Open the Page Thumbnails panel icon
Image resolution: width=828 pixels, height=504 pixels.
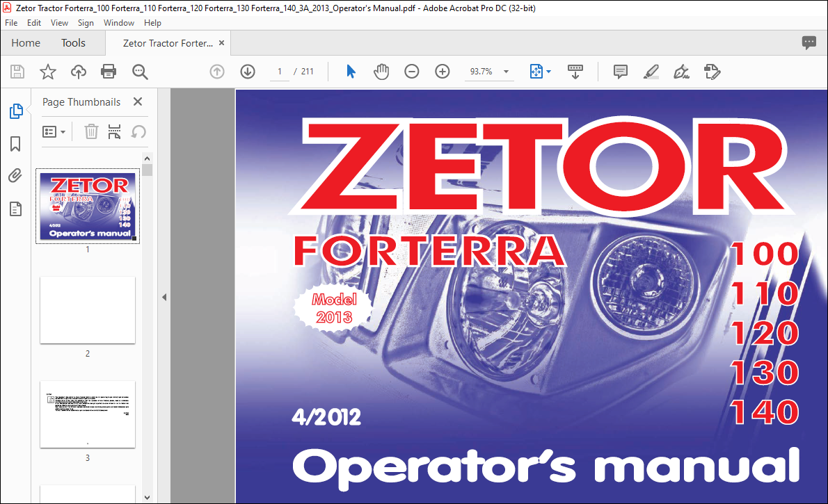tap(16, 111)
